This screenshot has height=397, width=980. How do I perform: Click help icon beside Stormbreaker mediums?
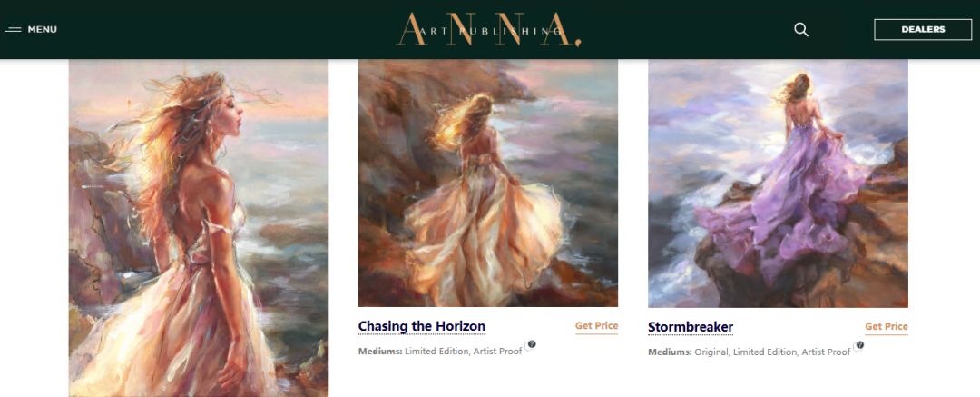click(860, 345)
